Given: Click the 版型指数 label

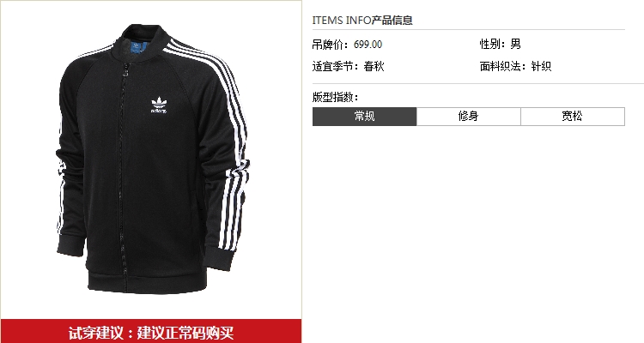Looking at the screenshot, I should (x=335, y=97).
